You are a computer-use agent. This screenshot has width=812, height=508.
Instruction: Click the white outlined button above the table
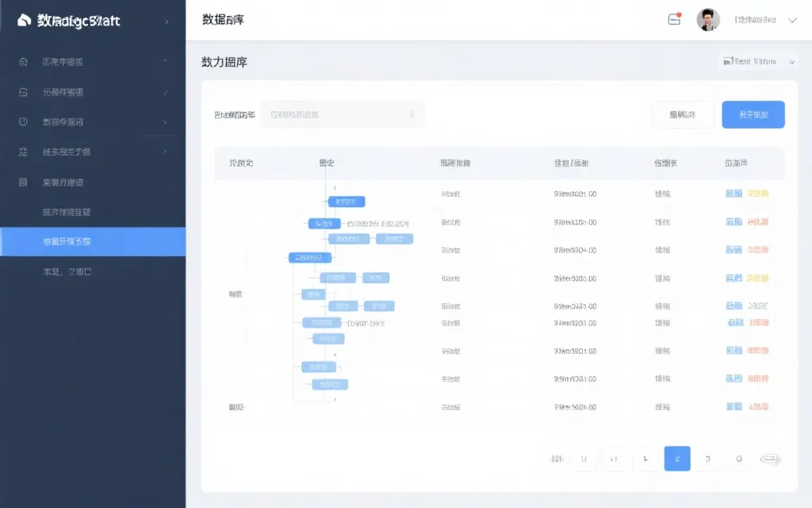683,115
